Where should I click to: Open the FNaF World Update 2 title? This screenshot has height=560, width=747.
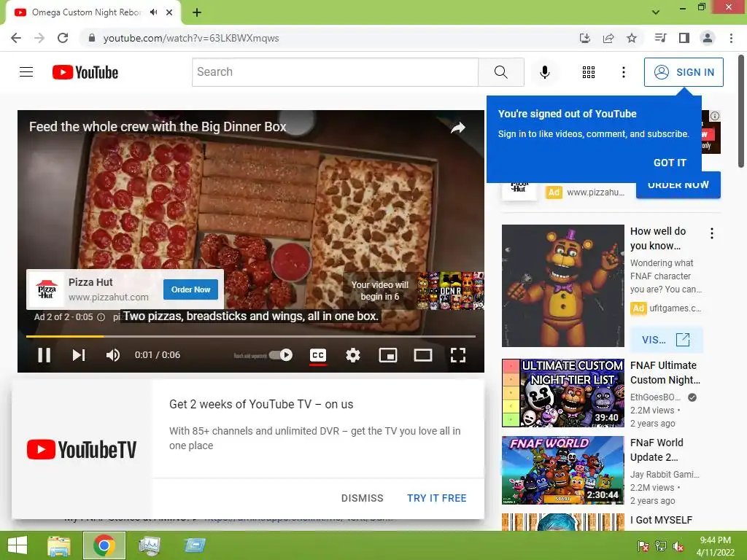point(657,449)
